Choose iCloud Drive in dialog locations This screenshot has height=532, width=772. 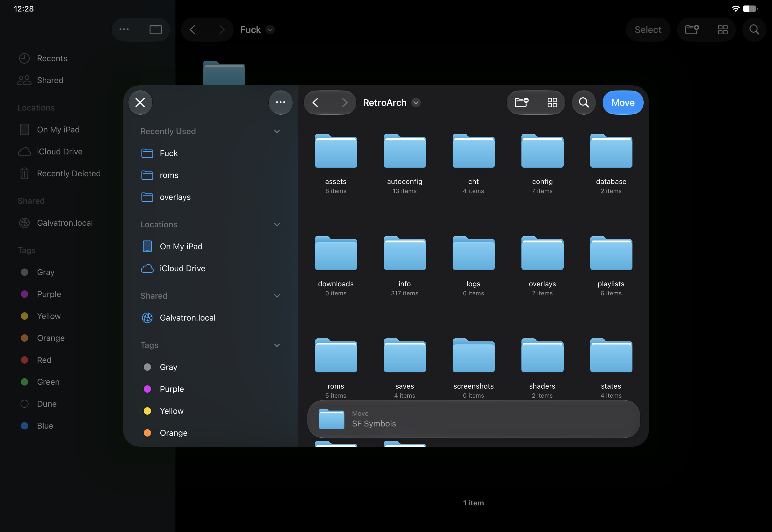(x=211, y=269)
